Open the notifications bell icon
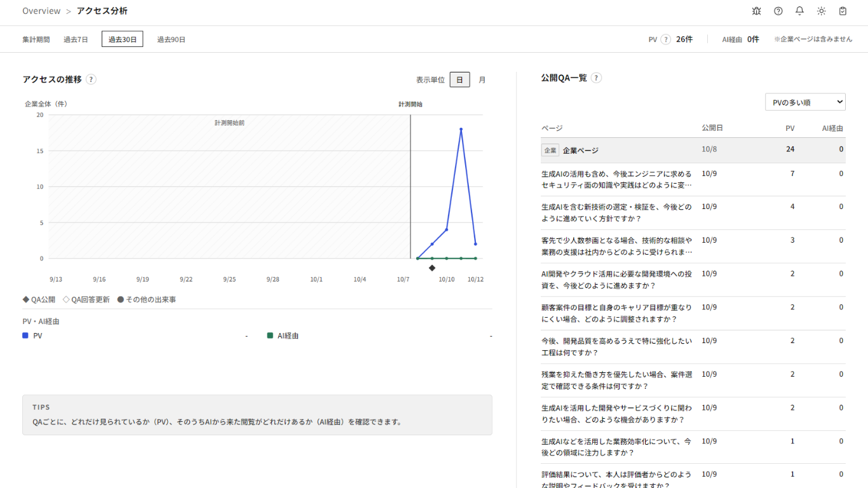868x488 pixels. click(x=799, y=11)
